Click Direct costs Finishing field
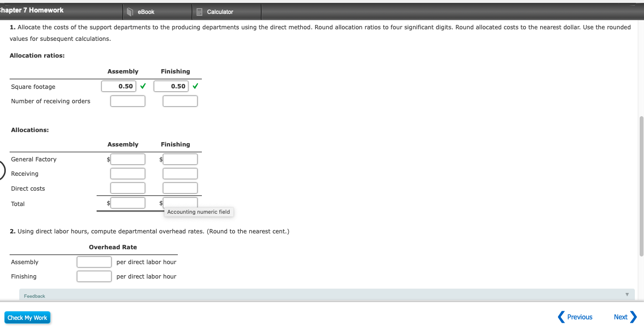The width and height of the screenshot is (644, 328). (180, 188)
